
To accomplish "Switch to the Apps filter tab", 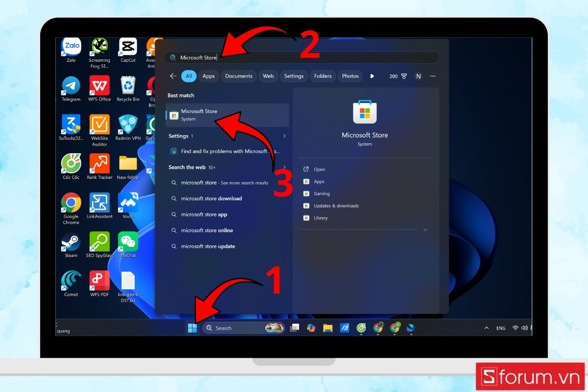I will (208, 76).
